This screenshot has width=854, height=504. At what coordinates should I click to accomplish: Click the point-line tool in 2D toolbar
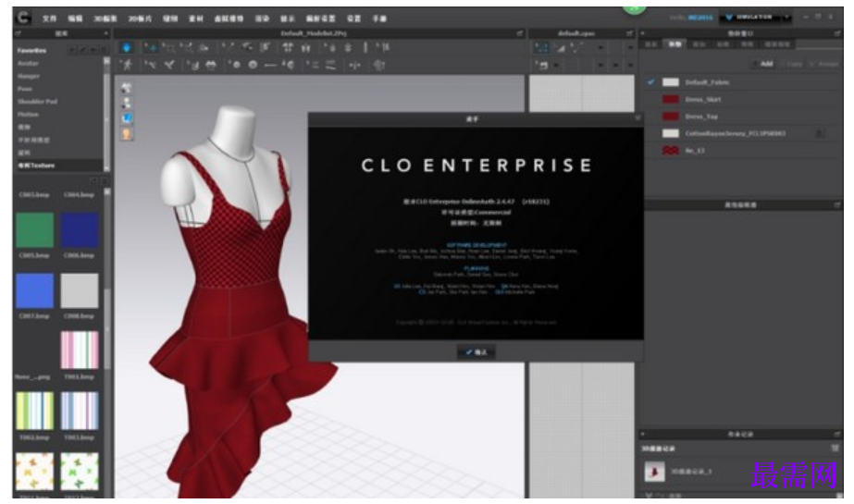point(576,48)
